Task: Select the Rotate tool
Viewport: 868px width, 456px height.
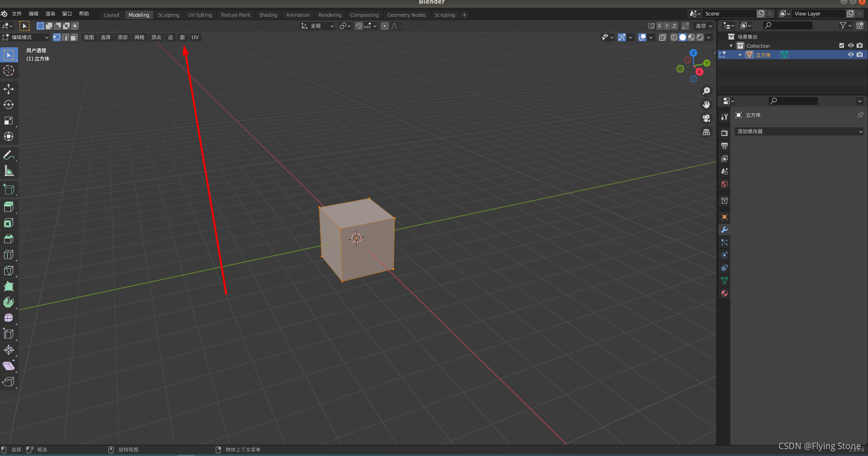Action: [x=9, y=105]
